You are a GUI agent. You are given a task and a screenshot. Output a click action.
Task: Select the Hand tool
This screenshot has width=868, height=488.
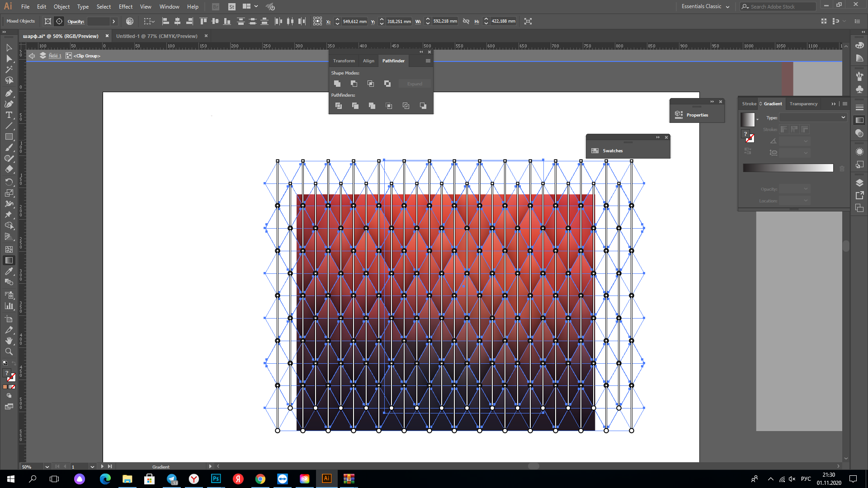pyautogui.click(x=9, y=341)
